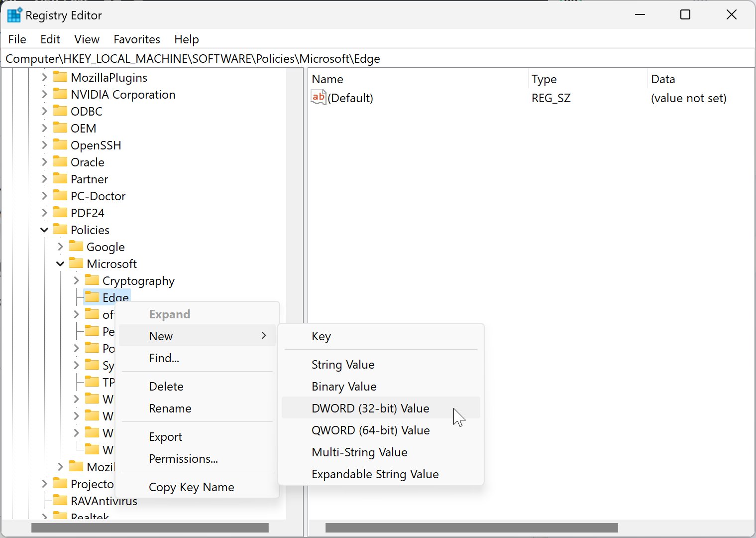Choose Delete in the context menu
This screenshot has width=756, height=538.
pos(198,387)
